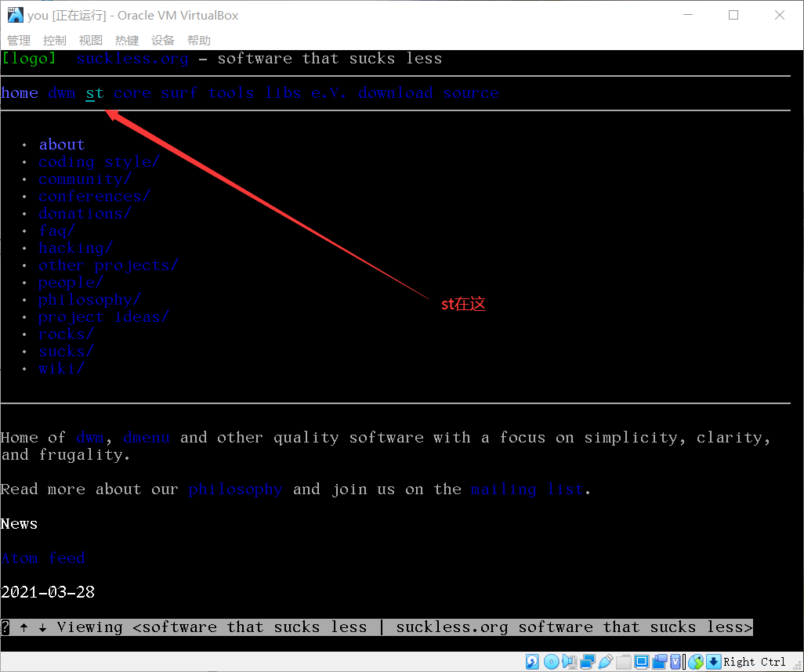Click the Right Ctrl host key indicator
Viewport: 804px width, 672px height.
click(x=755, y=662)
